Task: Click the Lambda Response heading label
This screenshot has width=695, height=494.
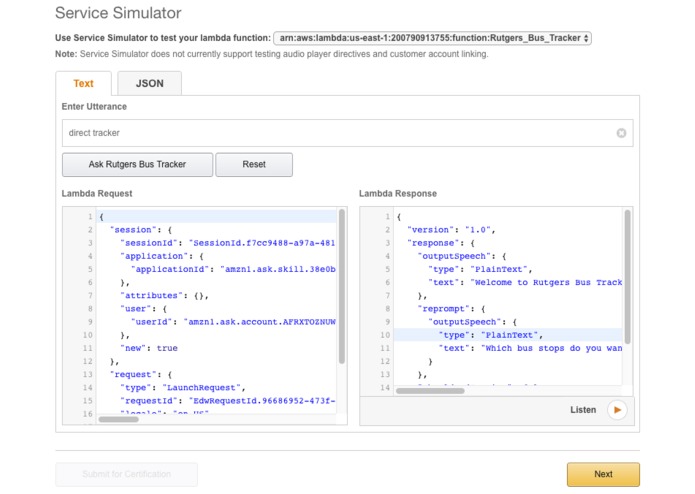Action: pyautogui.click(x=398, y=194)
